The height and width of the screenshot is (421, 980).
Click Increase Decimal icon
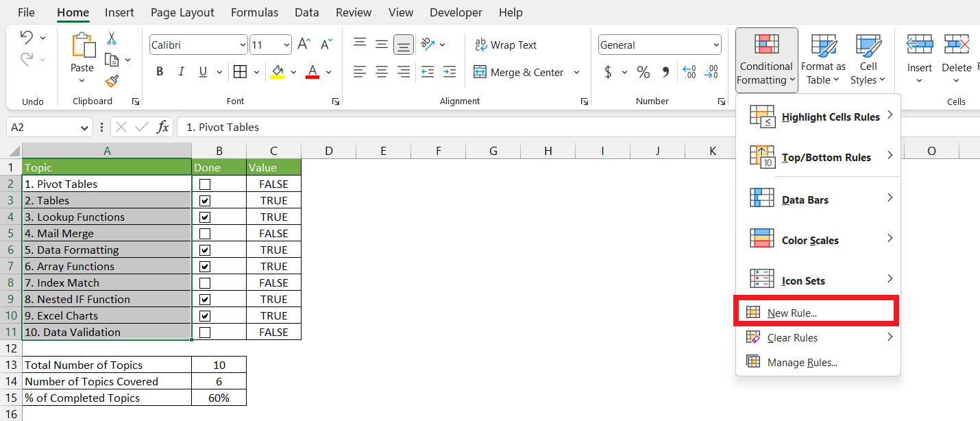tap(689, 72)
